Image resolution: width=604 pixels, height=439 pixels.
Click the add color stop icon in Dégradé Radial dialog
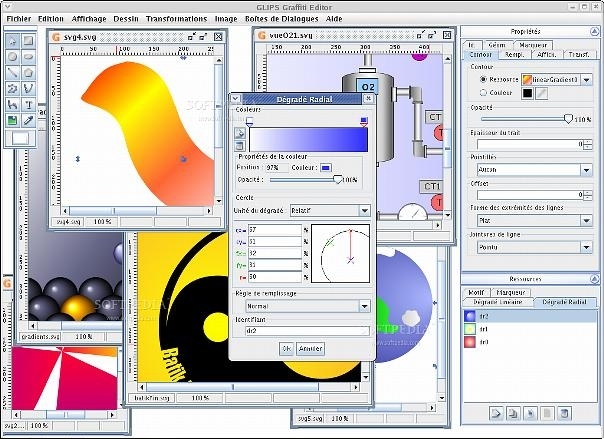click(240, 133)
